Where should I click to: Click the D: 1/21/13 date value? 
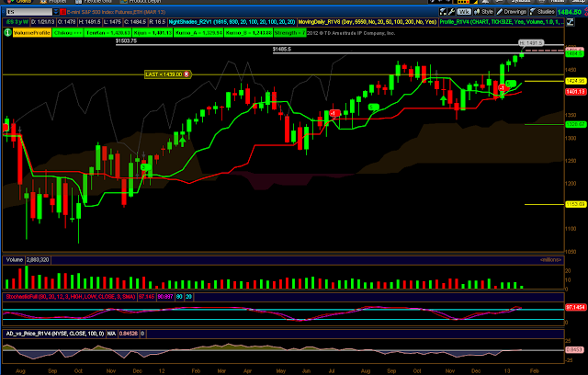[x=43, y=22]
